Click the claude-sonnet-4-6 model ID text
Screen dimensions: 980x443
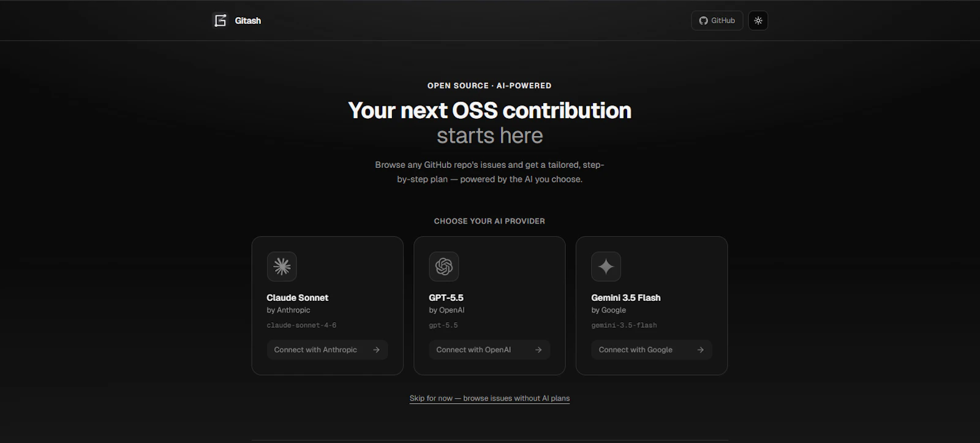tap(301, 325)
